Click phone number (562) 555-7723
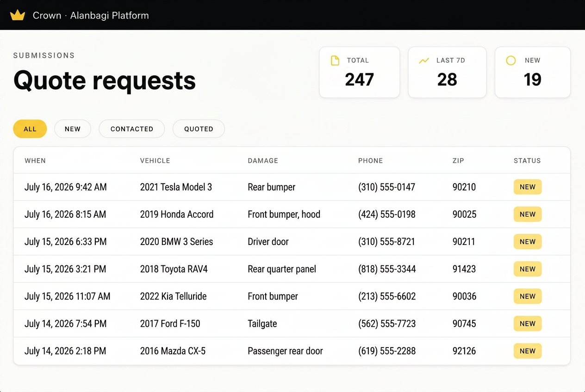585x392 pixels. pos(387,324)
